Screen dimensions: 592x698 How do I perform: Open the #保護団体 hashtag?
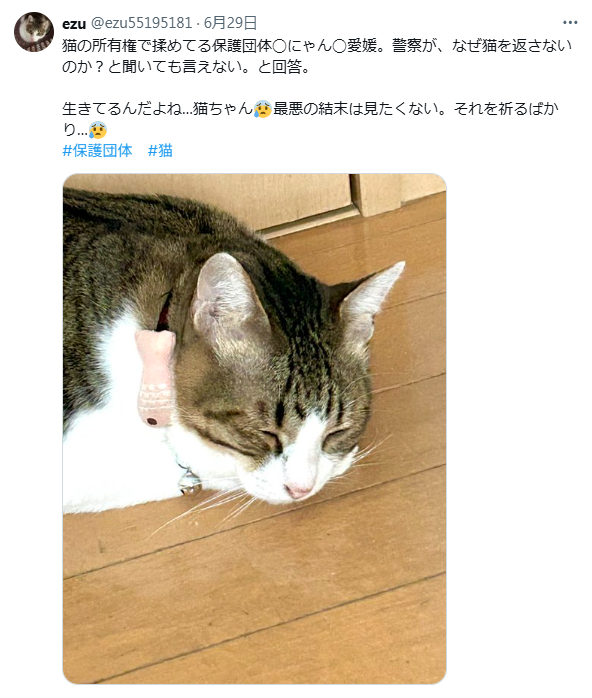97,150
